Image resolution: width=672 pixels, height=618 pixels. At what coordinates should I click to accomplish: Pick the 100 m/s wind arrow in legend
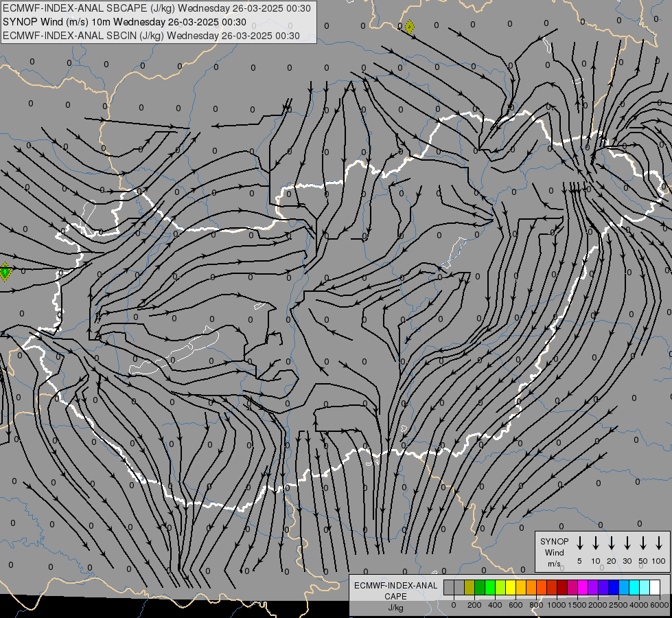(x=659, y=543)
